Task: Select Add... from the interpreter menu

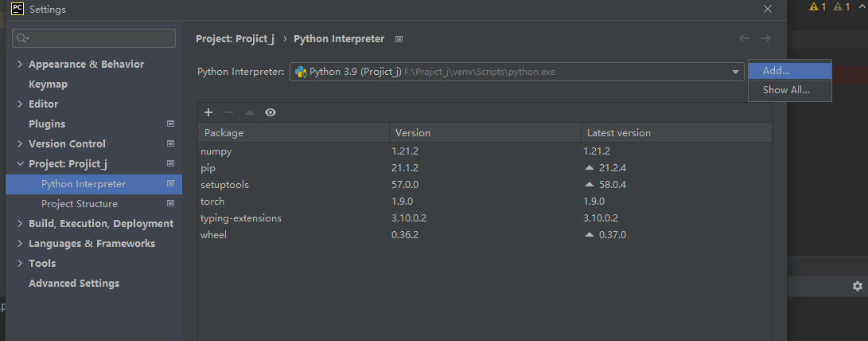Action: [x=777, y=71]
